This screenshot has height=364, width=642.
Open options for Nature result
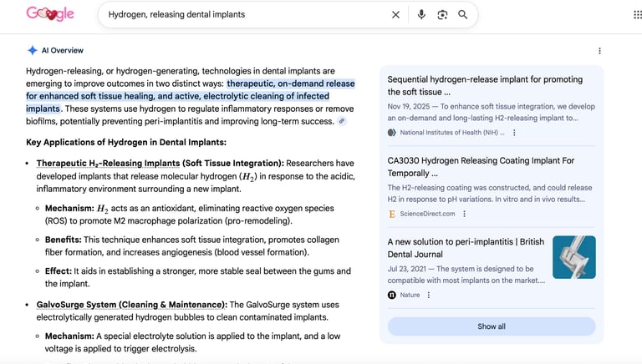pyautogui.click(x=429, y=295)
